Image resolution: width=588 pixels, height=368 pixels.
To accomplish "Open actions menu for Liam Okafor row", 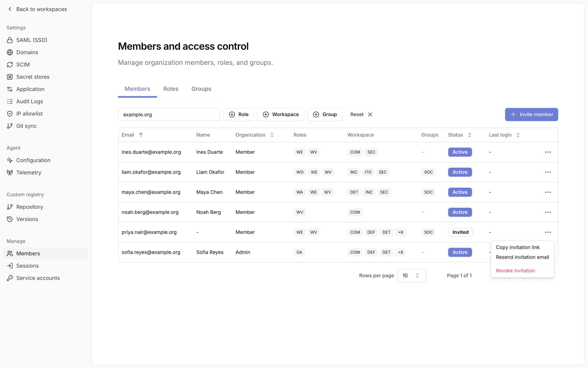I will [548, 172].
